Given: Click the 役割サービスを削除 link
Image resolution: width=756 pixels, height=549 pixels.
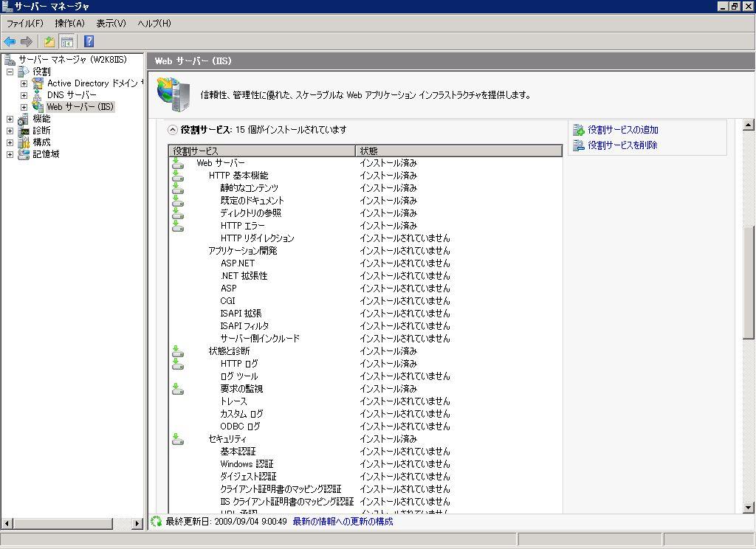Looking at the screenshot, I should [622, 145].
